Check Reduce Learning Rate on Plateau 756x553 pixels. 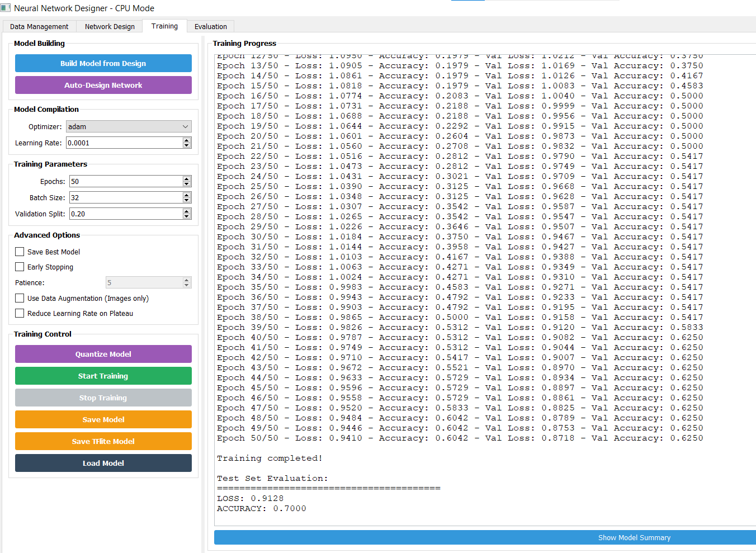(20, 313)
